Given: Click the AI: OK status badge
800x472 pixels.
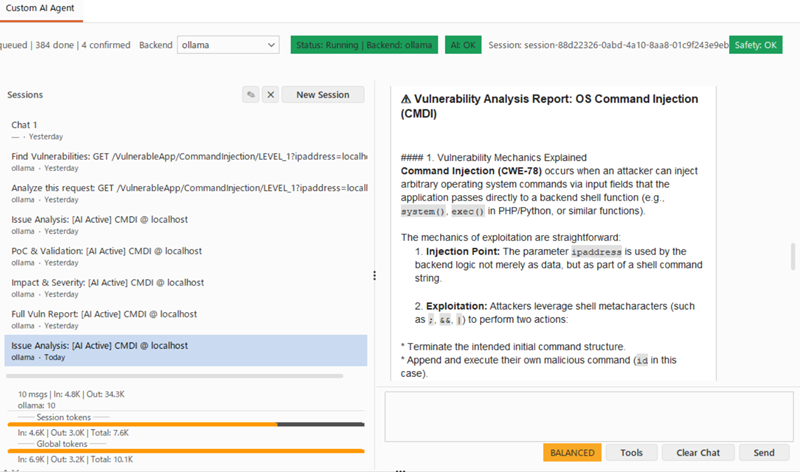Looking at the screenshot, I should pos(463,45).
